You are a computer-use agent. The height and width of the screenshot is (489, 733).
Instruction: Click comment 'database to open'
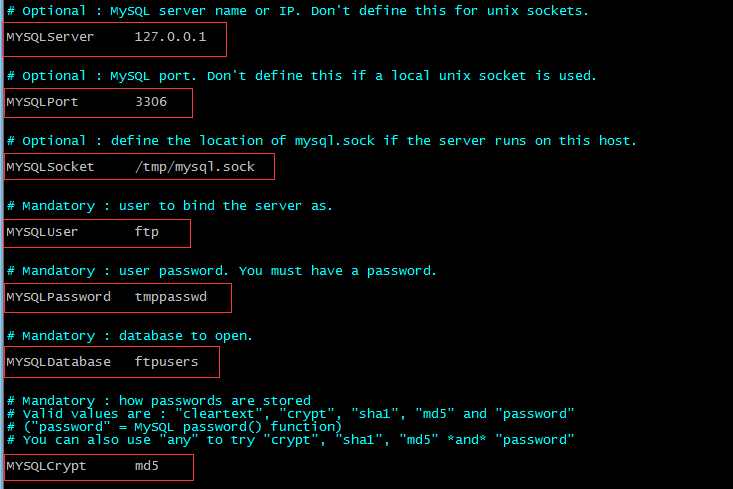[129, 336]
